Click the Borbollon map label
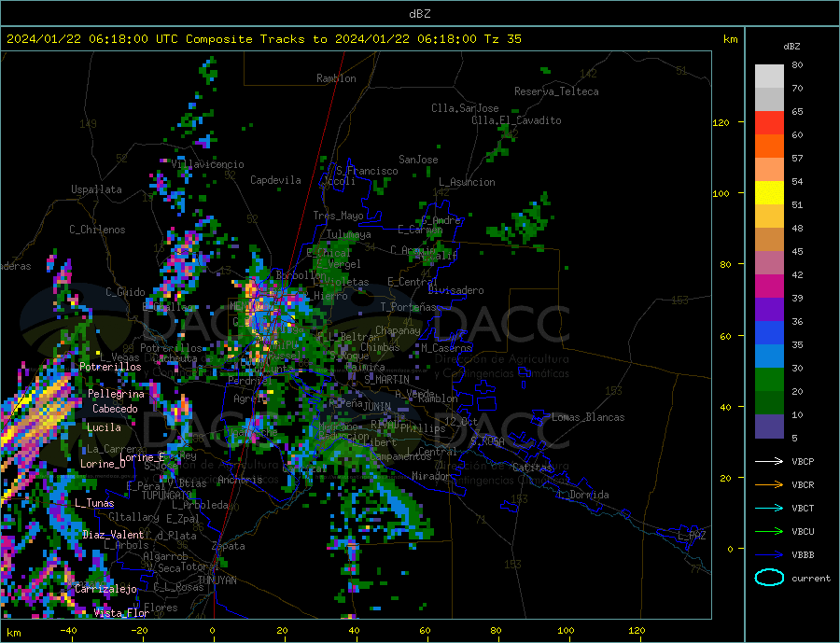The image size is (840, 643). [x=301, y=275]
